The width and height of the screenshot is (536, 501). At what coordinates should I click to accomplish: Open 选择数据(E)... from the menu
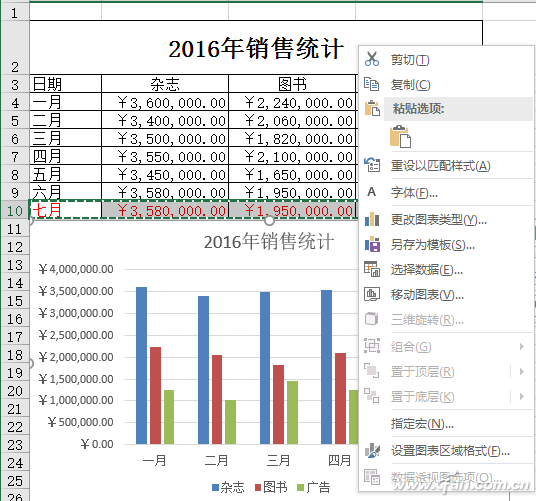[427, 270]
